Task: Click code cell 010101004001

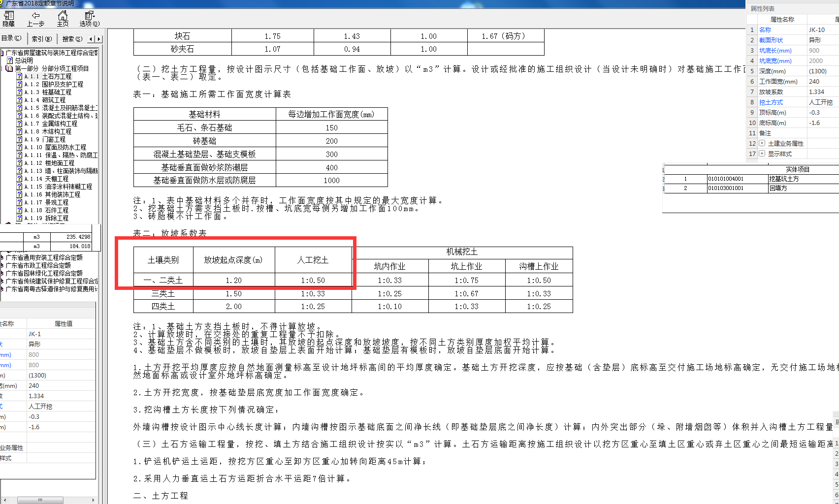Action: click(x=737, y=179)
